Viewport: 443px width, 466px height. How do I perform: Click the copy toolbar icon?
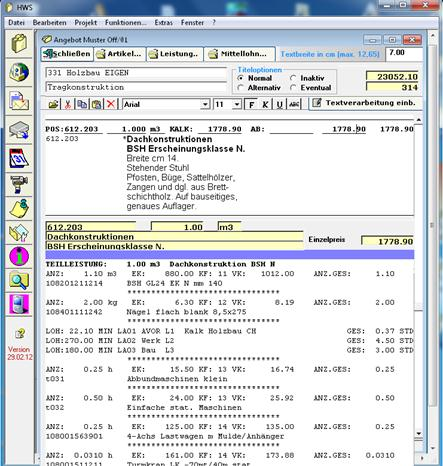coord(82,104)
